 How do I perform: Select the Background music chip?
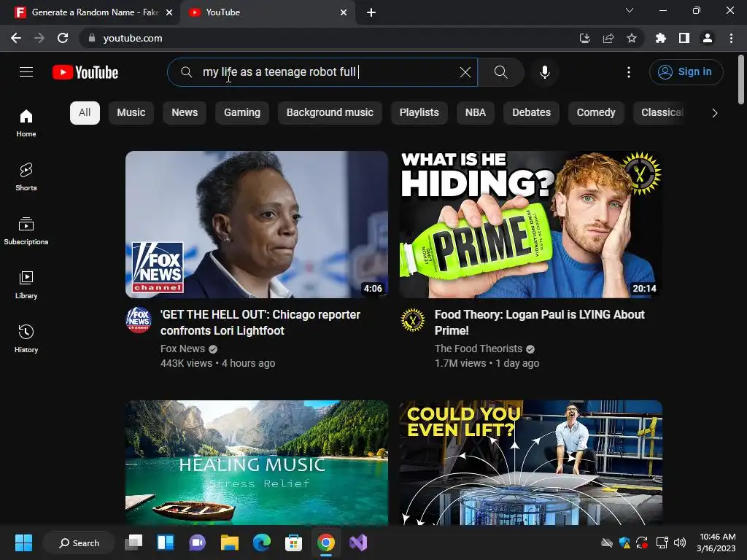330,113
